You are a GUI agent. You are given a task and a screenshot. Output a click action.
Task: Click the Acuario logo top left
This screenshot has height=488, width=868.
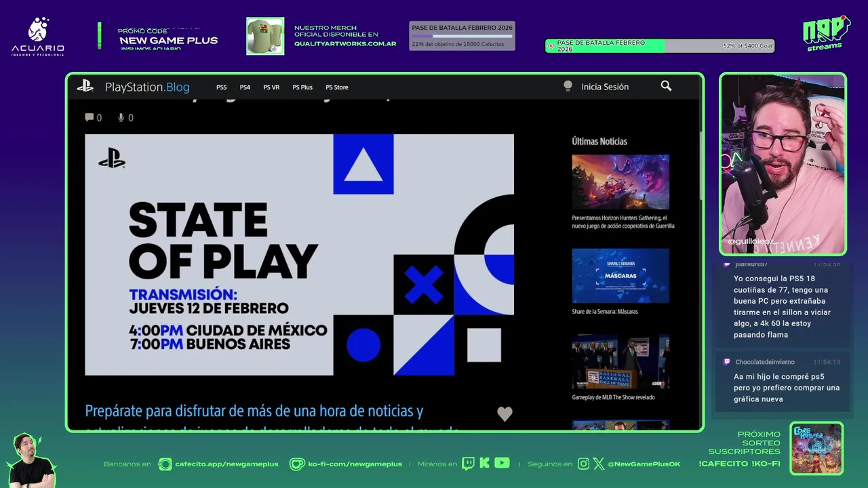coord(38,37)
